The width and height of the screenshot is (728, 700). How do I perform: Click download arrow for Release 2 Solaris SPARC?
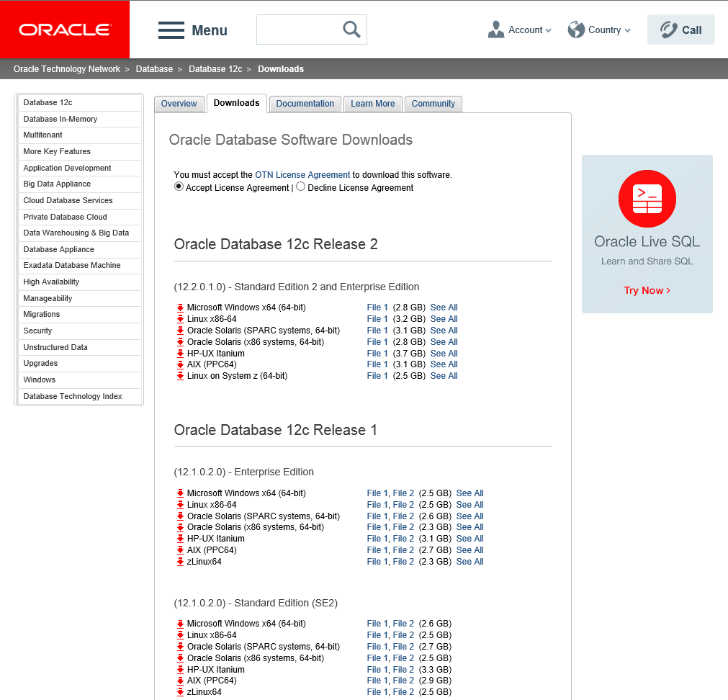click(180, 331)
